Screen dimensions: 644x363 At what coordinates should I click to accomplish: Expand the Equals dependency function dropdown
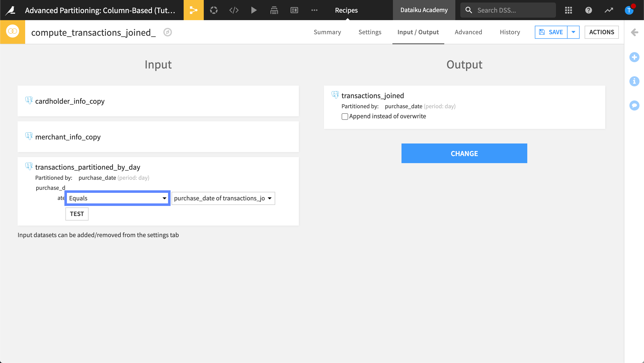pos(117,198)
